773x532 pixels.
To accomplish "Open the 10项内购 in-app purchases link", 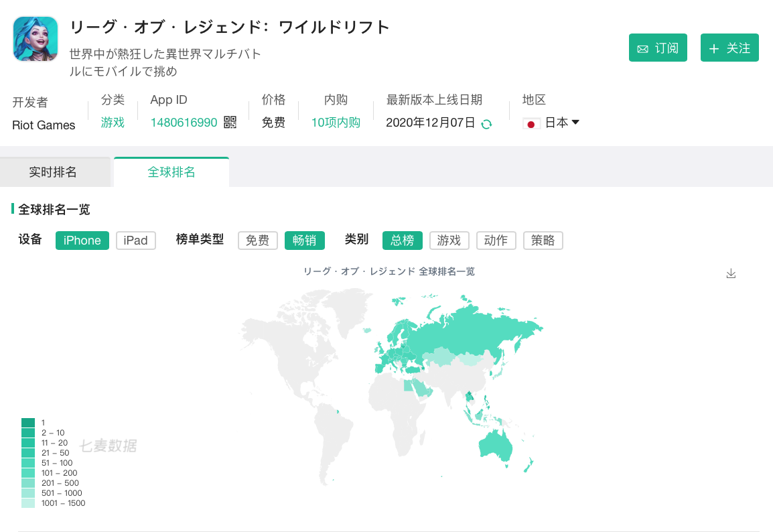I will click(x=335, y=124).
